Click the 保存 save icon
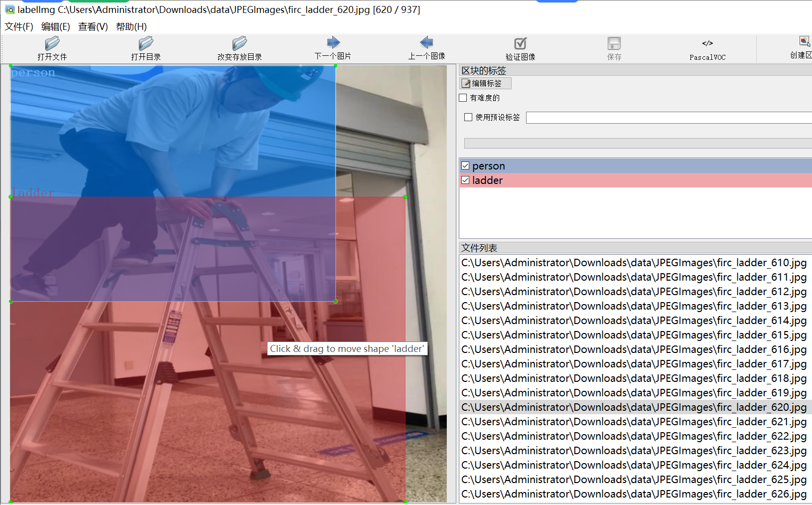812x505 pixels. coord(614,43)
